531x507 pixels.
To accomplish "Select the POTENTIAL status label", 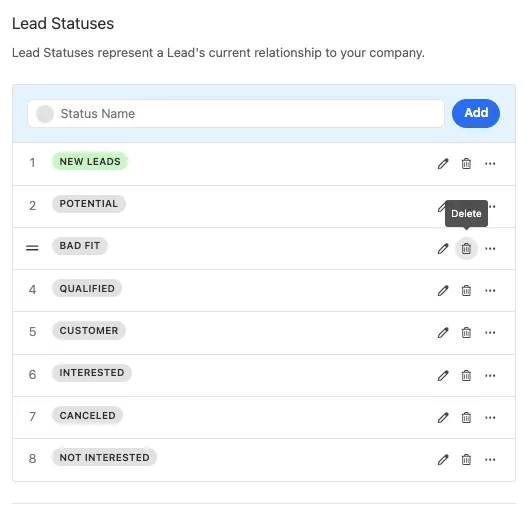I will 89,204.
